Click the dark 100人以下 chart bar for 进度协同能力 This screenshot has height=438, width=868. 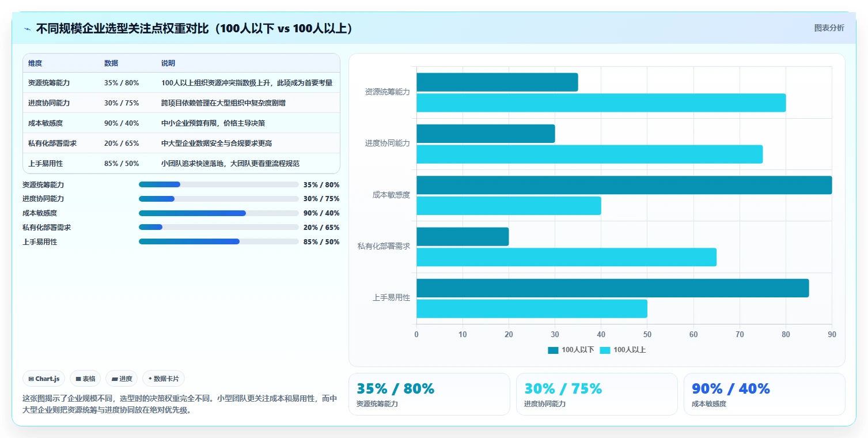[x=486, y=134]
